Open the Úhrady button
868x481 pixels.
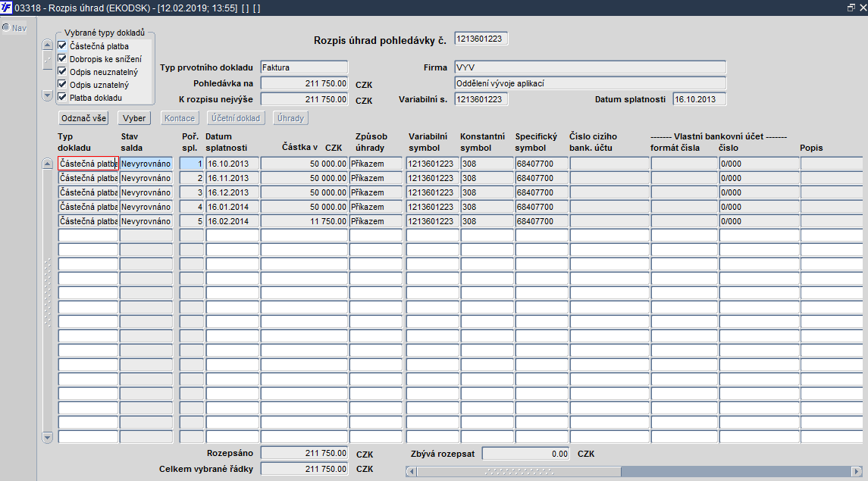290,118
